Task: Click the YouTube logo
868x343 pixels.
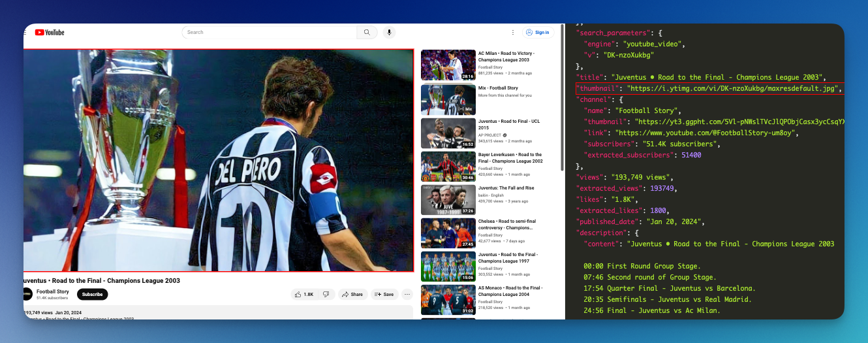Action: click(50, 32)
